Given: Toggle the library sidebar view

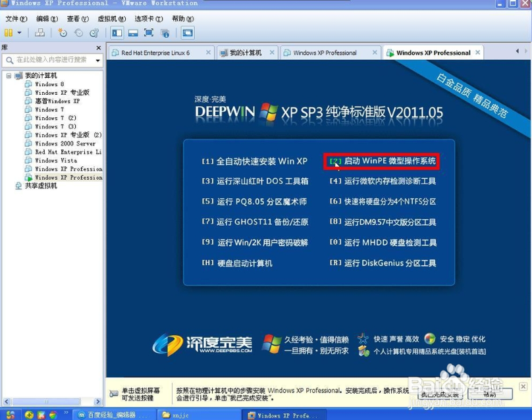Looking at the screenshot, I should tap(117, 33).
